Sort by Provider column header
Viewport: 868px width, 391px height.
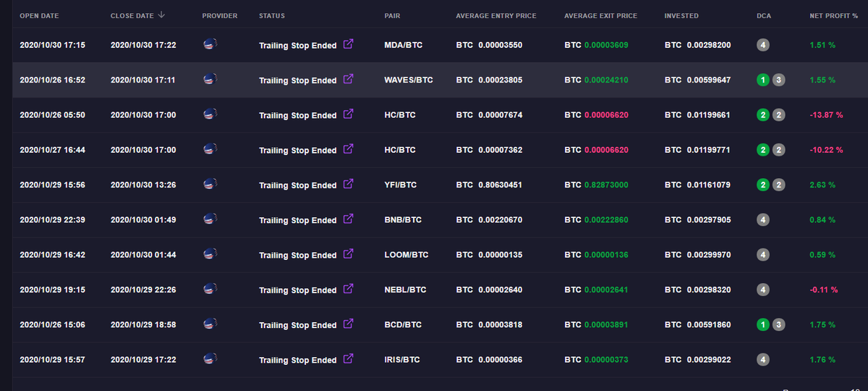[x=220, y=15]
